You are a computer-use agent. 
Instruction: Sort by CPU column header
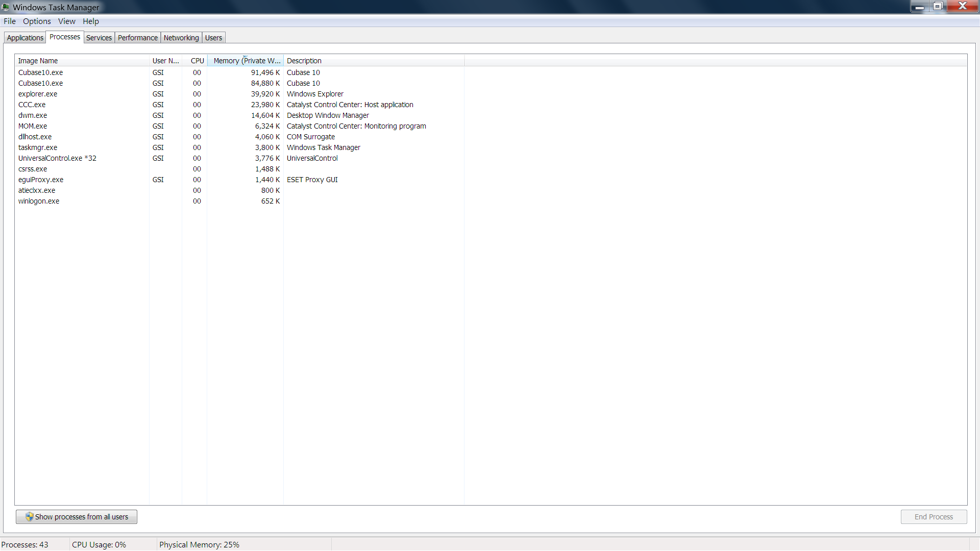pyautogui.click(x=194, y=61)
